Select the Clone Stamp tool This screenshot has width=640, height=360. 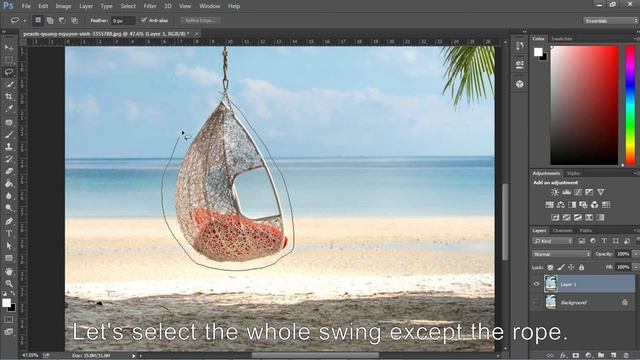click(x=9, y=147)
